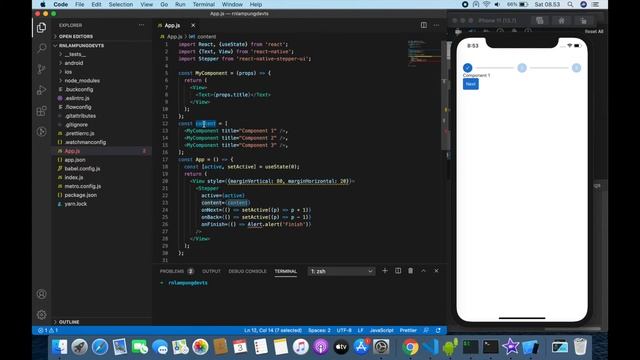This screenshot has width=640, height=360.
Task: Open the Go menu
Action: coord(164,4)
